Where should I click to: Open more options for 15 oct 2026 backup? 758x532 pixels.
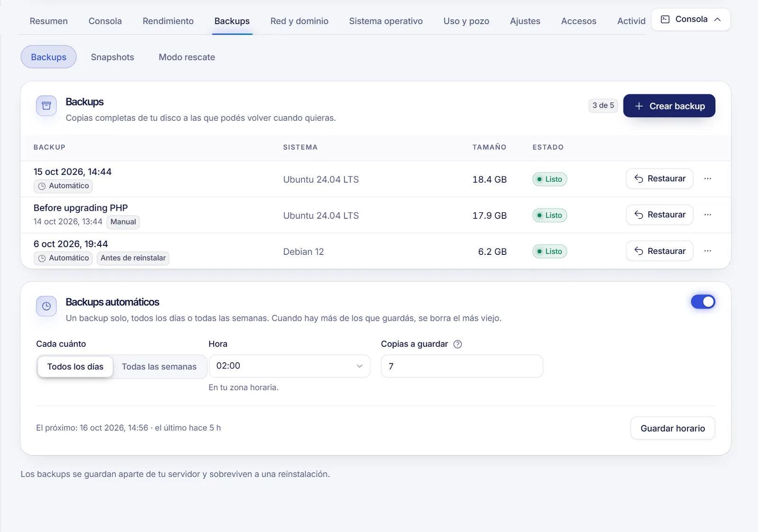(708, 179)
